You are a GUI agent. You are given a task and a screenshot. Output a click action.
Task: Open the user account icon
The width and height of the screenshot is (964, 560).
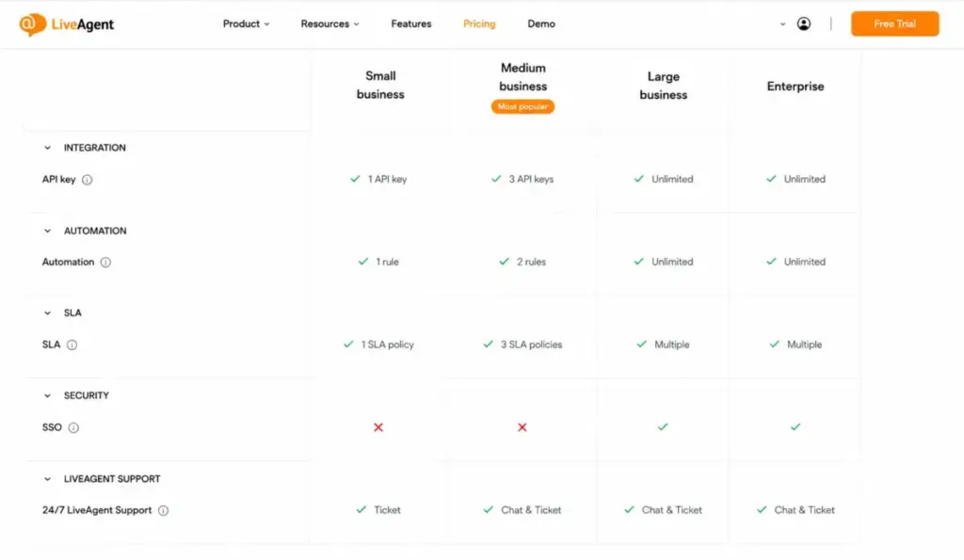point(804,24)
